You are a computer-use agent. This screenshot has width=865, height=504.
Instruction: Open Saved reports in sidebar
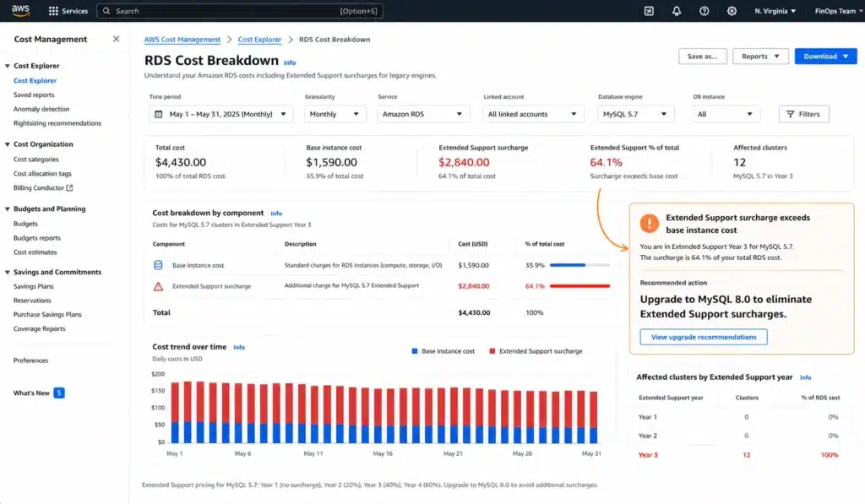click(34, 95)
